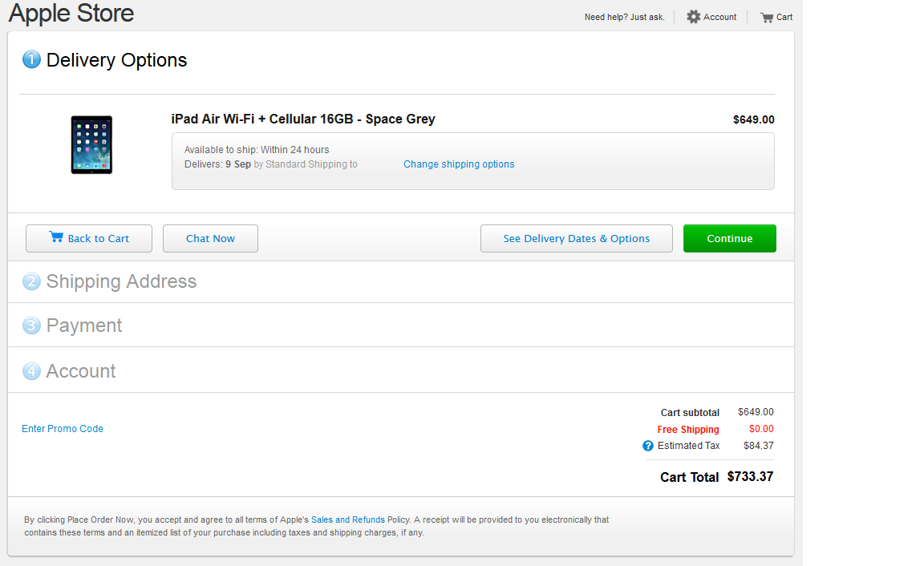The width and height of the screenshot is (924, 566).
Task: Go back to cart with Back to Cart
Action: pyautogui.click(x=89, y=239)
